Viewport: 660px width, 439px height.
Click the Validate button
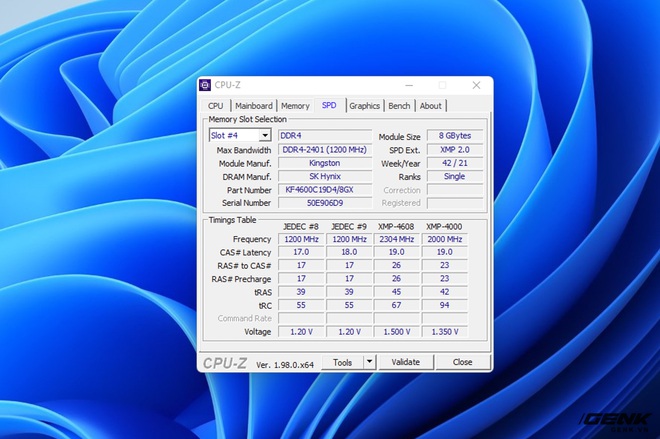pos(406,362)
